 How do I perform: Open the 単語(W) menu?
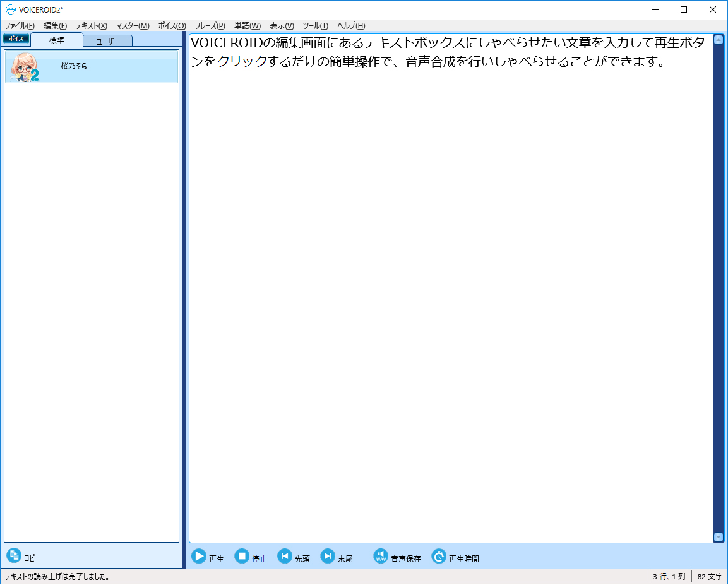(248, 25)
